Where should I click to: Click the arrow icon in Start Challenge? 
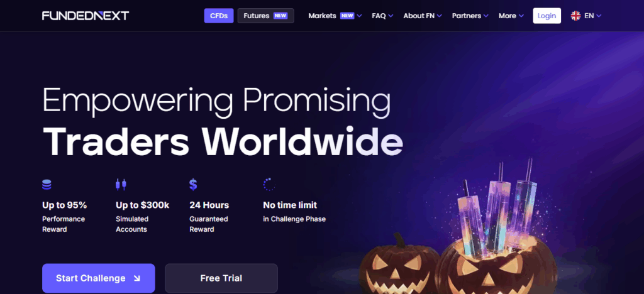[x=136, y=278]
